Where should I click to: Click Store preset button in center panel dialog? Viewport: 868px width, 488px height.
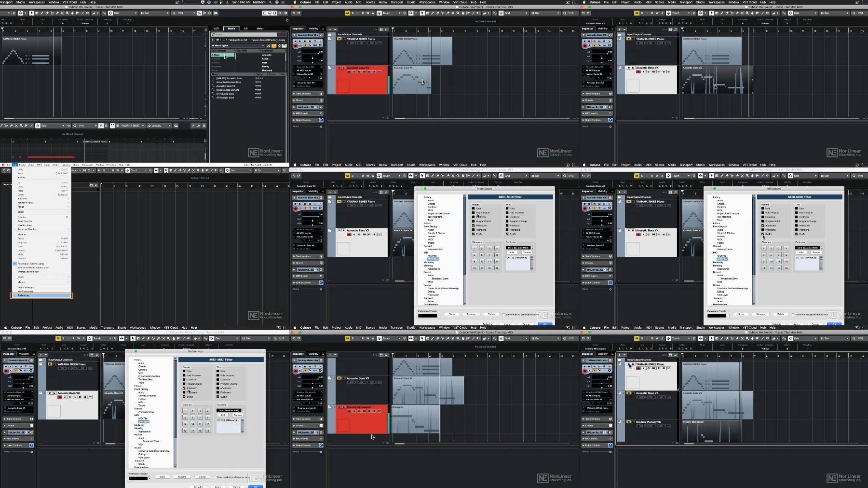click(452, 314)
